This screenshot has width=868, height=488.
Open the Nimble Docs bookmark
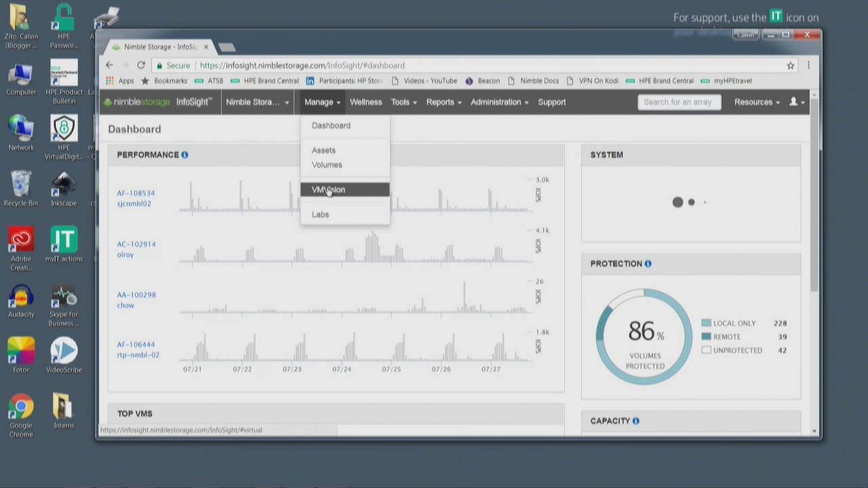pos(532,81)
